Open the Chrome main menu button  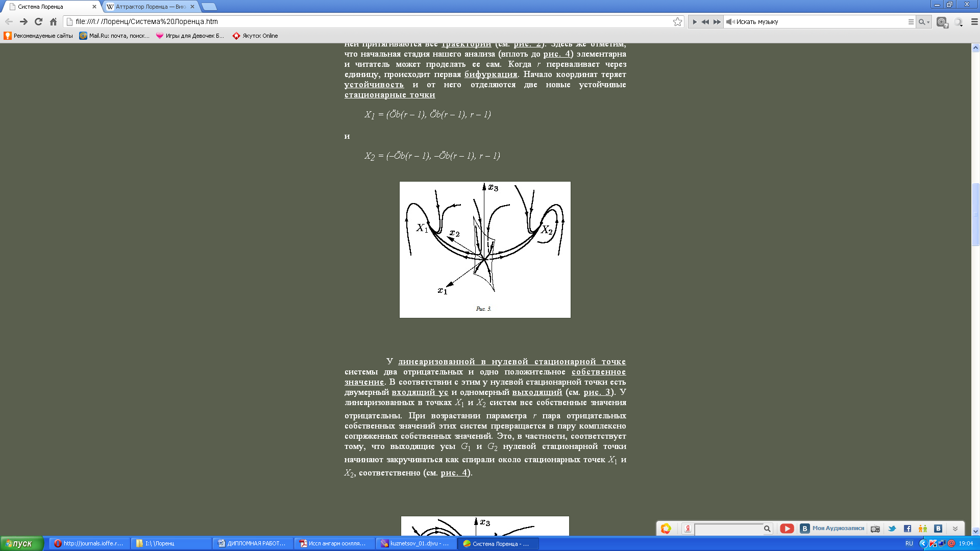974,22
